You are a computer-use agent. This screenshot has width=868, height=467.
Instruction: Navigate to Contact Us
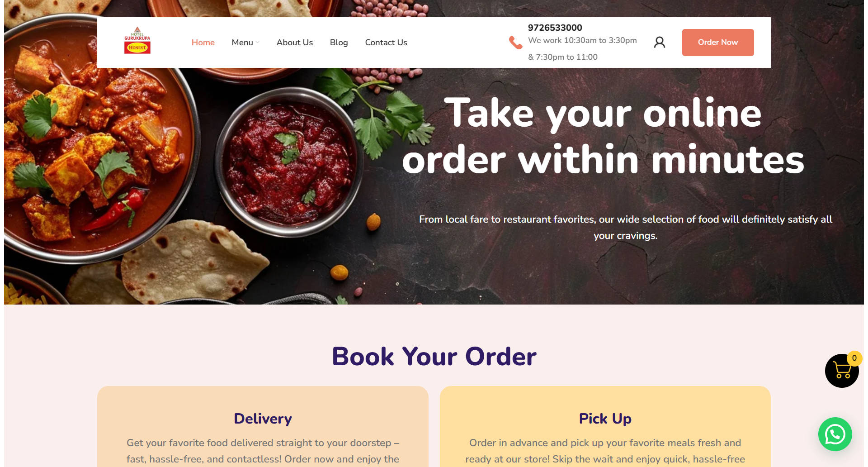click(x=386, y=43)
